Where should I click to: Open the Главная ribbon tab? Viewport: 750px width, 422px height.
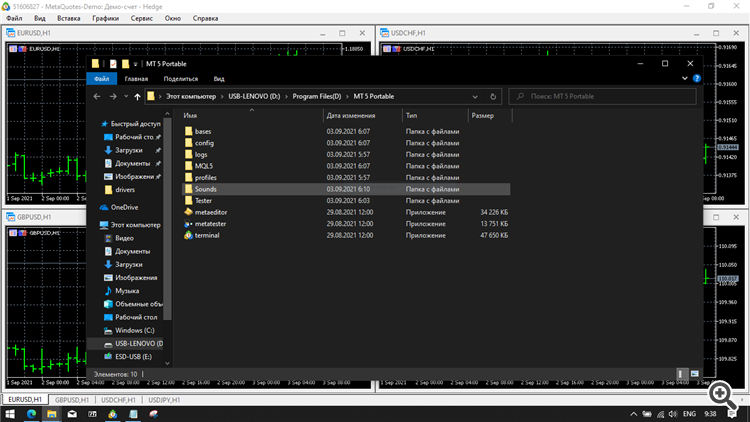pyautogui.click(x=136, y=78)
